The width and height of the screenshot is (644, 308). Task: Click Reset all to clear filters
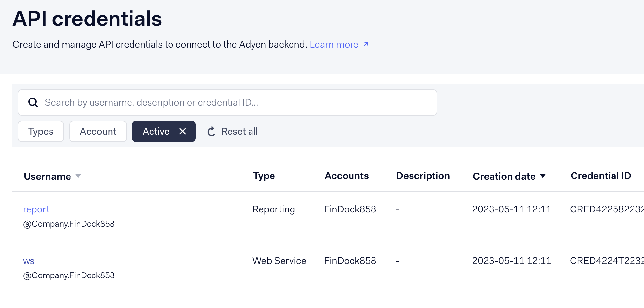click(x=239, y=131)
